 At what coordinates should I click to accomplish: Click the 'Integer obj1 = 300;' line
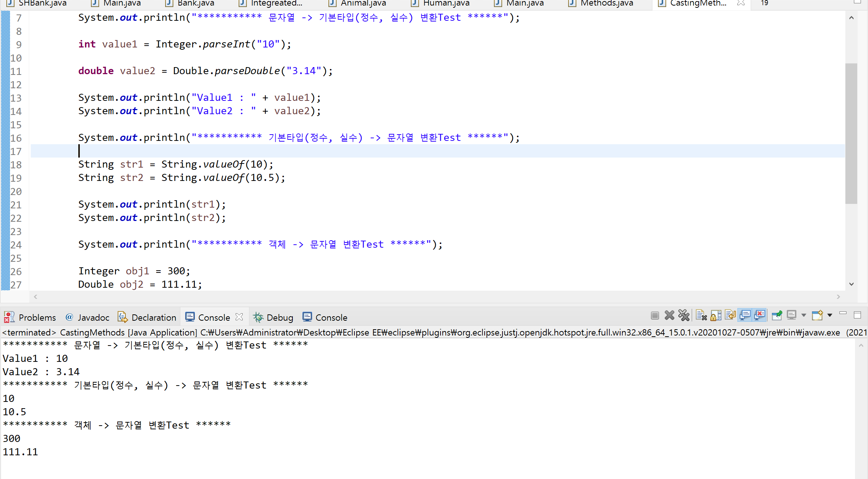(x=134, y=271)
